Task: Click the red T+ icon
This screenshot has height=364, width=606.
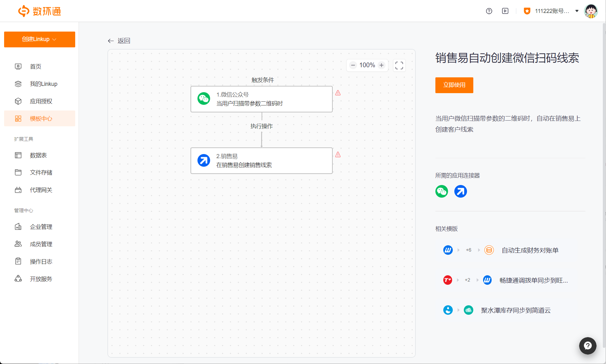Action: pyautogui.click(x=448, y=280)
